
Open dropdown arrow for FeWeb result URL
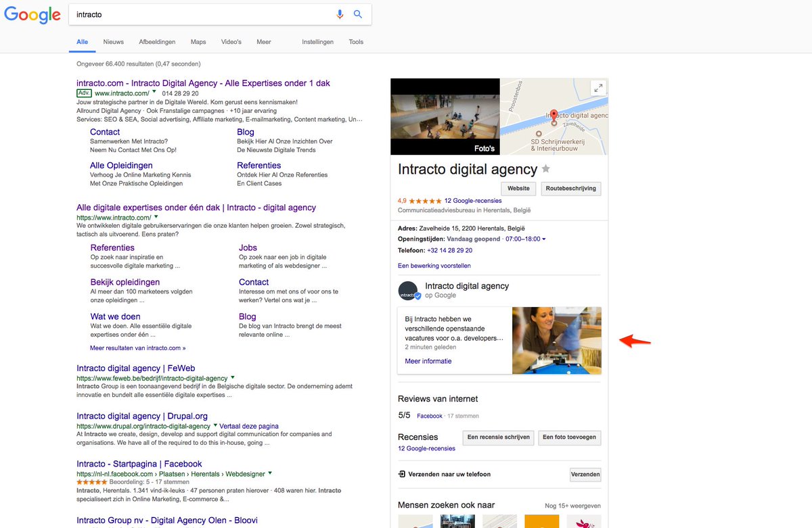coord(233,377)
